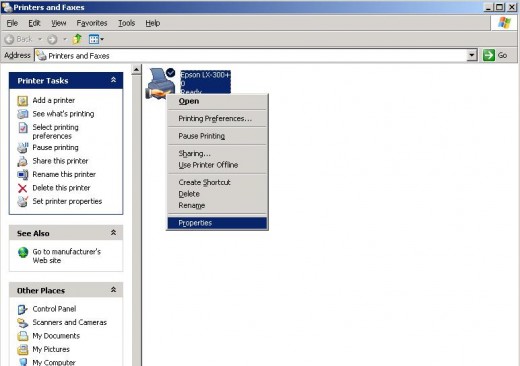
Task: Open the Forward history dropdown arrow
Action: [65, 39]
